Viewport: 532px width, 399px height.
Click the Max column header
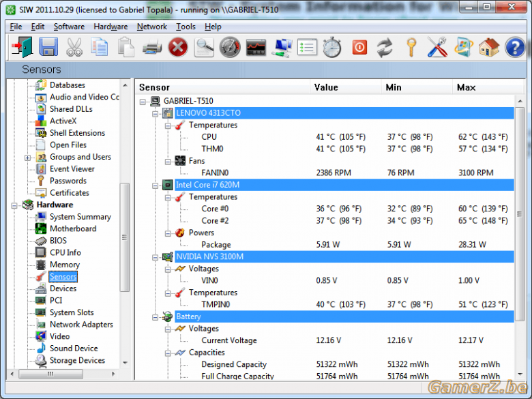(487, 87)
